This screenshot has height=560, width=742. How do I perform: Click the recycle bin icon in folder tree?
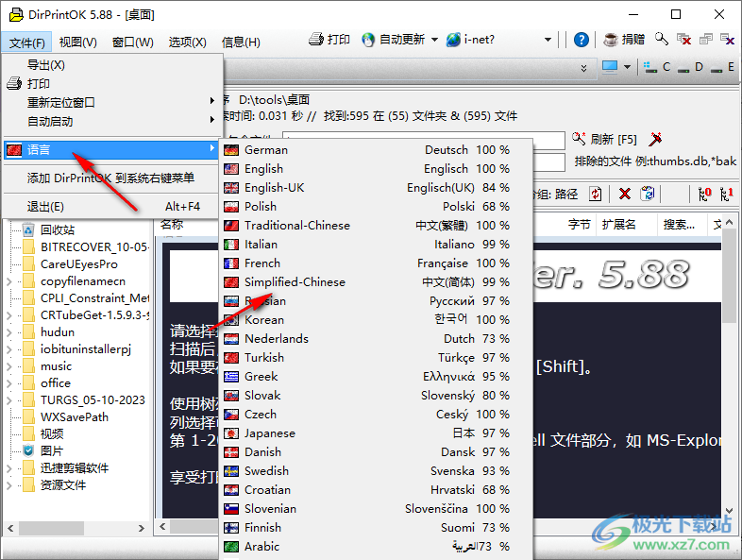click(27, 229)
